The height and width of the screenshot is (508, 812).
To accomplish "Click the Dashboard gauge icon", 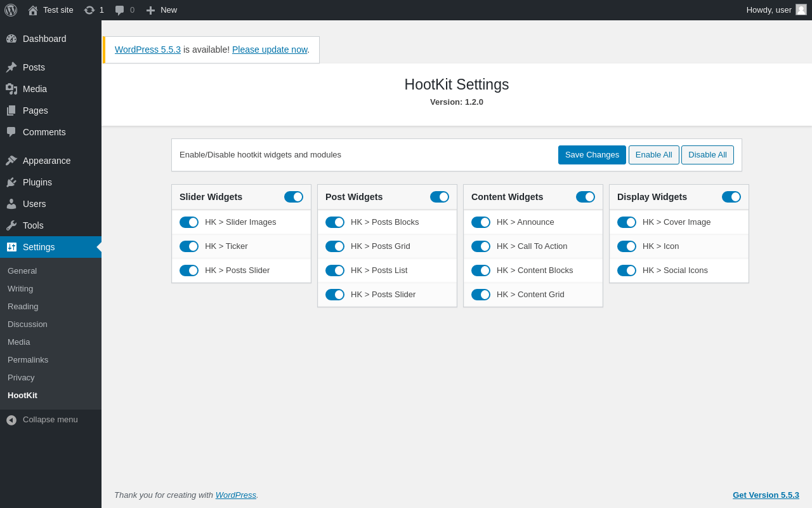I will pos(11,39).
